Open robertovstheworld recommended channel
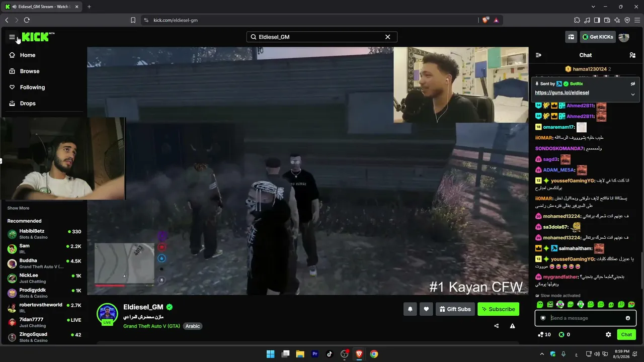Screen dimensions: 644x362 coord(44,308)
